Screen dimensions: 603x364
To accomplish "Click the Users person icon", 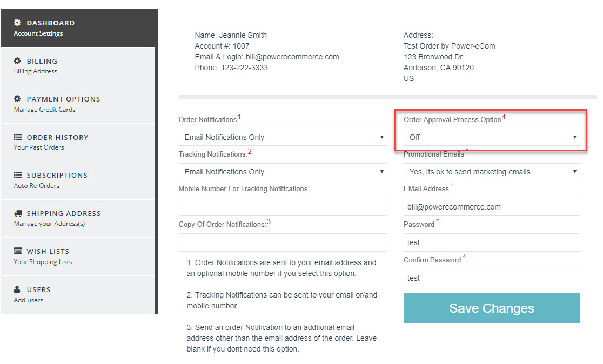I will pyautogui.click(x=17, y=289).
